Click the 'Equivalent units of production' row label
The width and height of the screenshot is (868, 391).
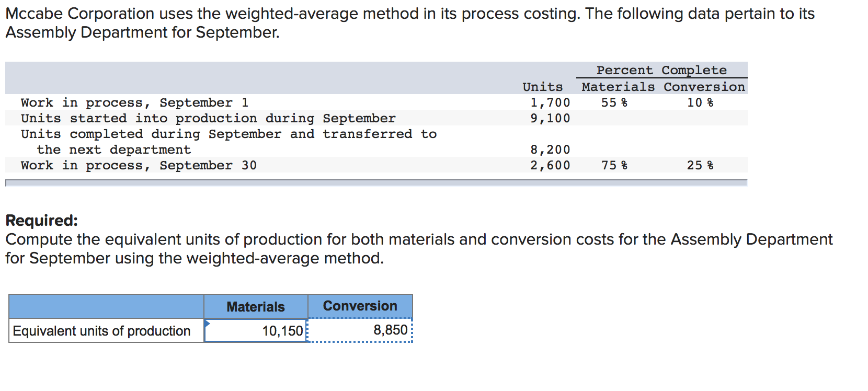pos(101,331)
